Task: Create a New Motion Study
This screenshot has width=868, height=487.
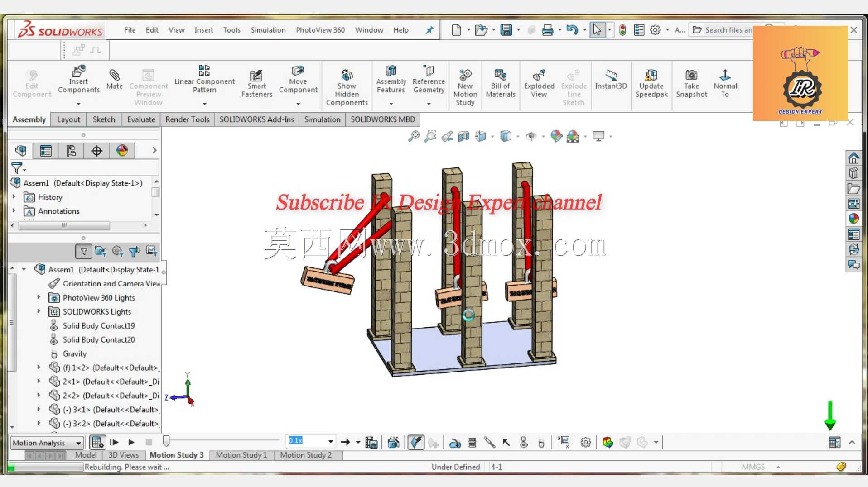Action: [465, 88]
